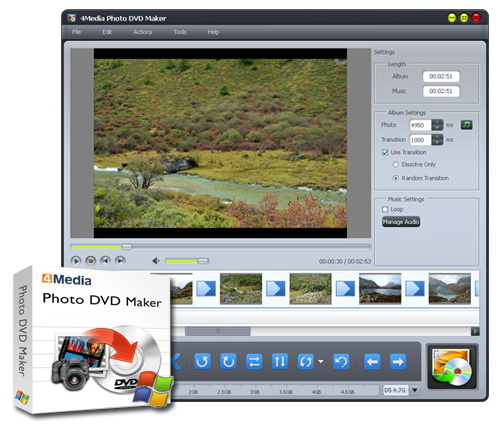Select the fourth thumbnail, lake below snowy mountains

click(380, 289)
